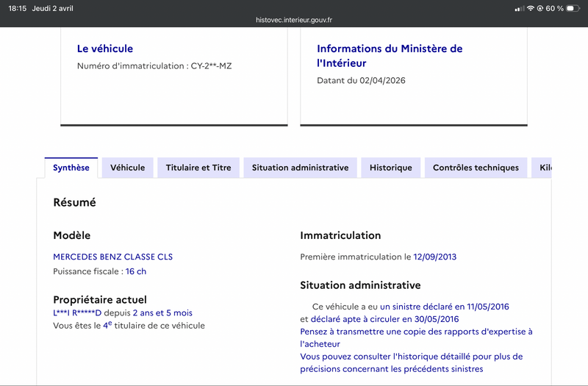Open the Contrôles techniques tab
Viewport: 588px width, 386px height.
pos(476,168)
